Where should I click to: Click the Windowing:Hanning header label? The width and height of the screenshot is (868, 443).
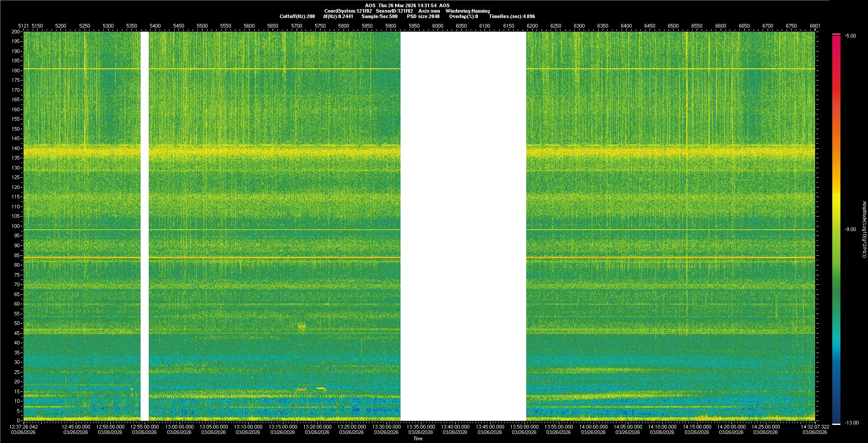467,11
